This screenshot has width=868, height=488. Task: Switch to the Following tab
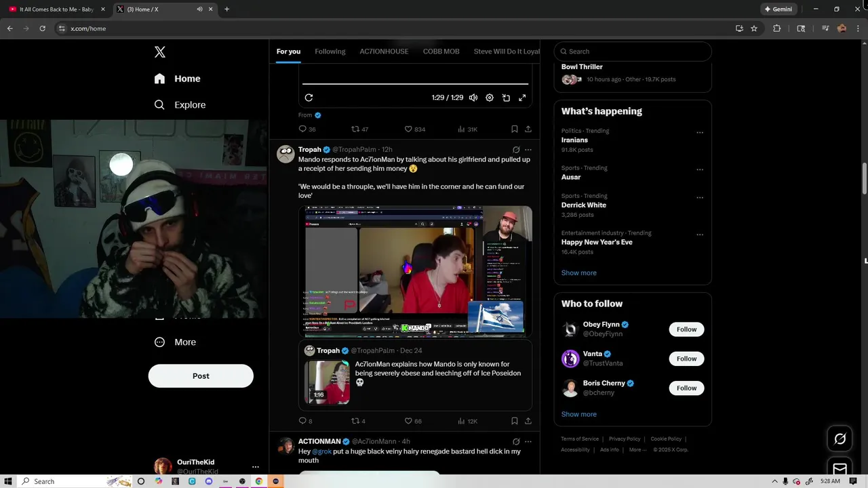tap(330, 52)
